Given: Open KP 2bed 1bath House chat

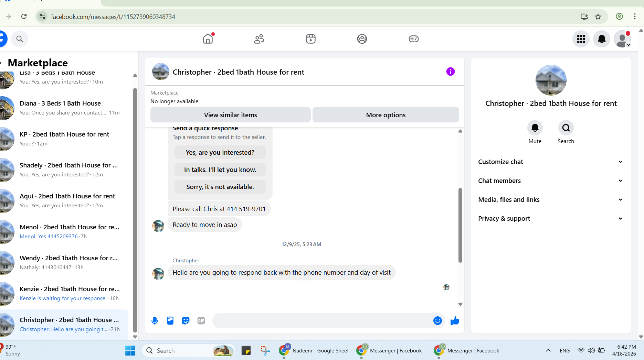Looking at the screenshot, I should coord(64,139).
